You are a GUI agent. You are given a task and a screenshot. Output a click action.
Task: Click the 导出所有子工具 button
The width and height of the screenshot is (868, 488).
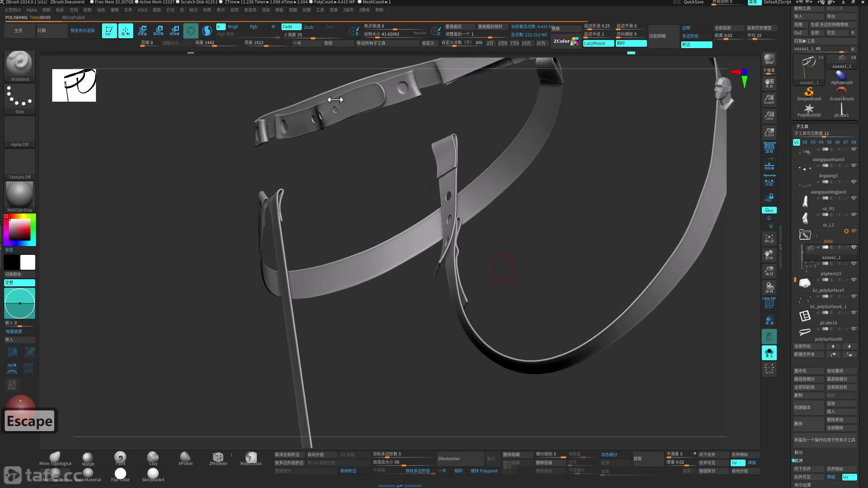click(x=388, y=43)
